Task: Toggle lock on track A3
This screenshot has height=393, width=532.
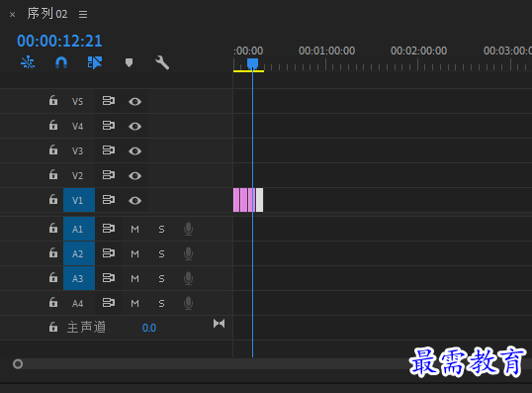Action: pyautogui.click(x=53, y=277)
